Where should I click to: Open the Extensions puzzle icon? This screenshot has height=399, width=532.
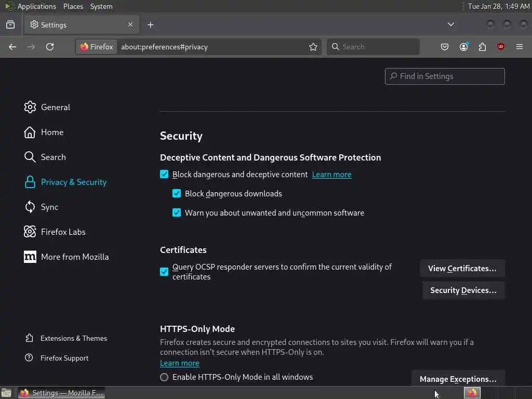point(482,47)
